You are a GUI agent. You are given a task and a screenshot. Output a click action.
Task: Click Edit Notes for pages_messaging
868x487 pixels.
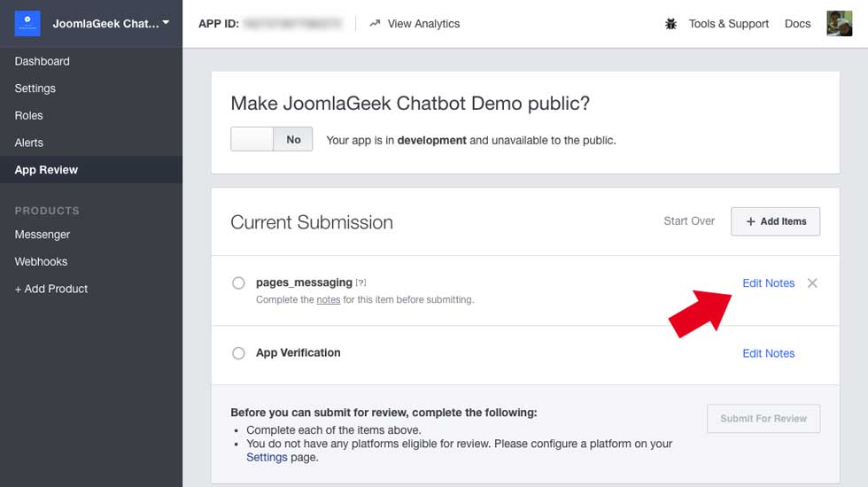pos(769,283)
